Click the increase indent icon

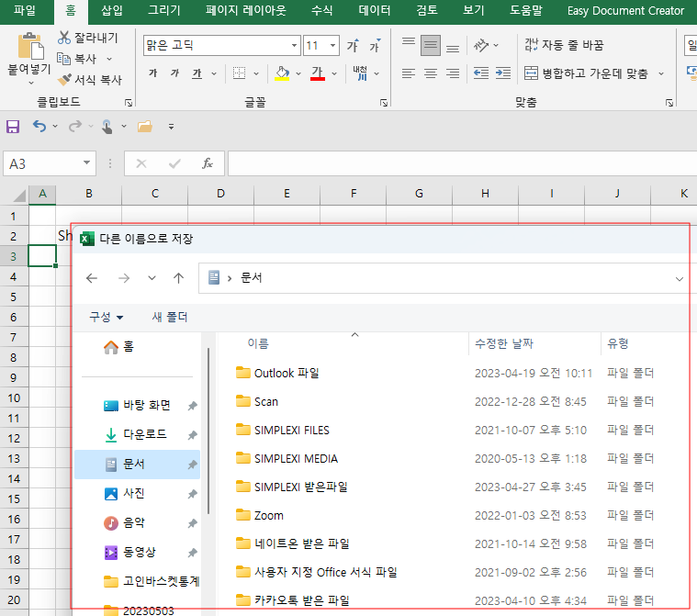(x=503, y=73)
